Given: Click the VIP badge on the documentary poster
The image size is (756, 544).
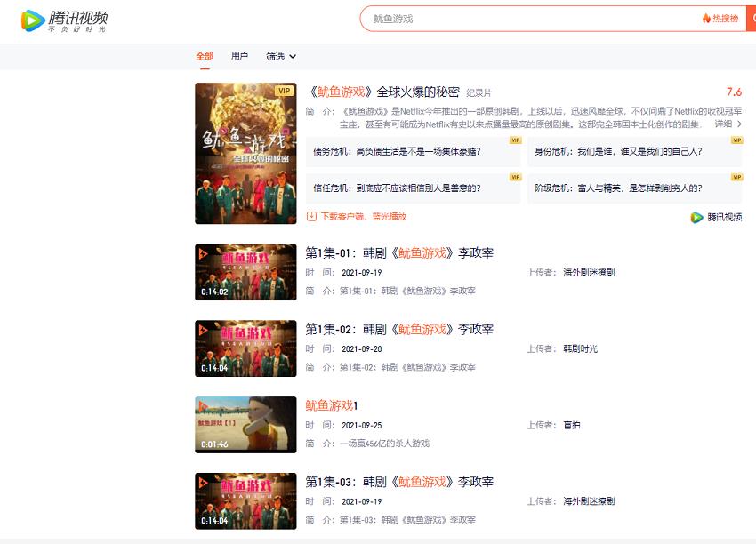Looking at the screenshot, I should [x=284, y=91].
